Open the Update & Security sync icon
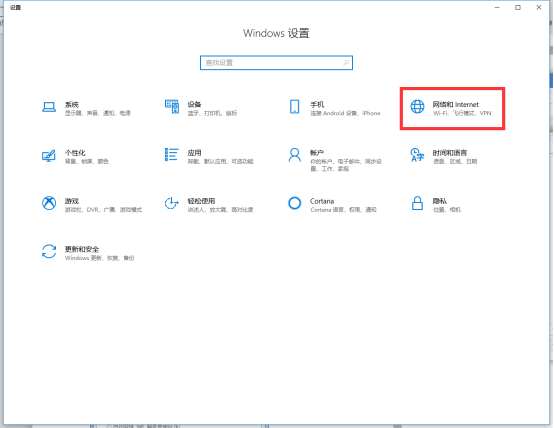The width and height of the screenshot is (554, 428). pyautogui.click(x=49, y=251)
